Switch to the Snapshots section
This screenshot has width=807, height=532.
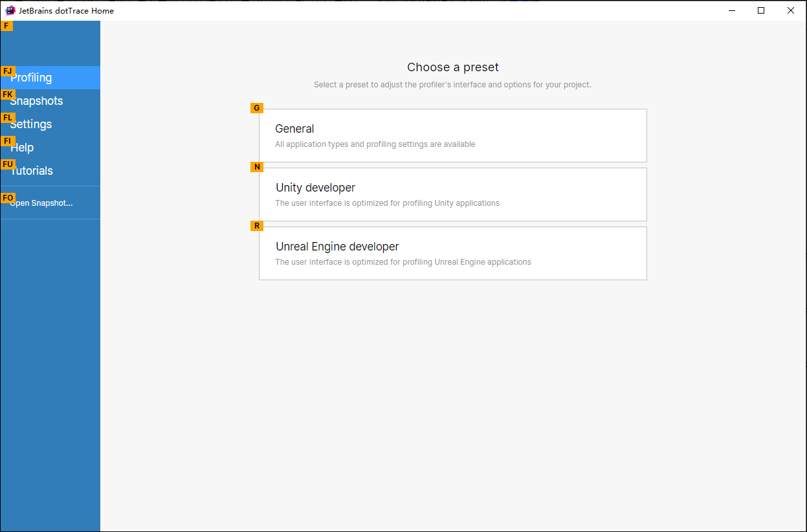tap(37, 100)
